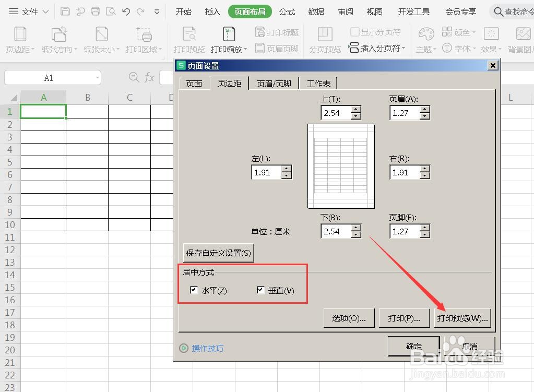Image resolution: width=534 pixels, height=392 pixels.
Task: Click the Print Preview magnifier quick icon
Action: pos(111,11)
